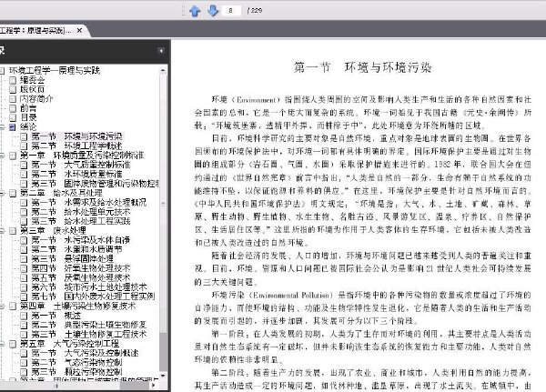Viewport: 546px width, 392px height.
Task: Open bookmark 第四章 土壤污染生物修复技术
Action: (x=78, y=306)
